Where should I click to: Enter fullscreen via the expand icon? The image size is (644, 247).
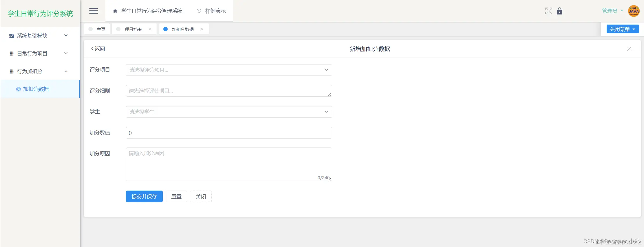pos(548,11)
